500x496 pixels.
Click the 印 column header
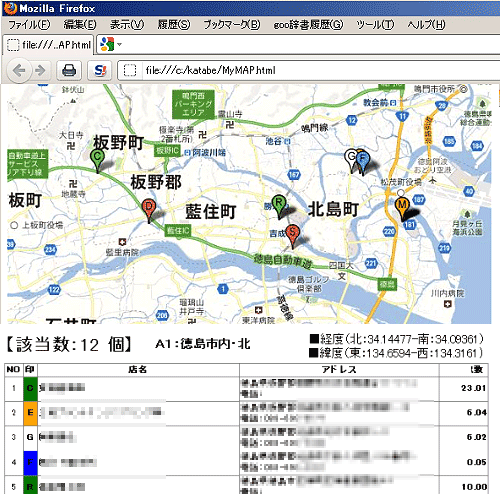pyautogui.click(x=30, y=370)
